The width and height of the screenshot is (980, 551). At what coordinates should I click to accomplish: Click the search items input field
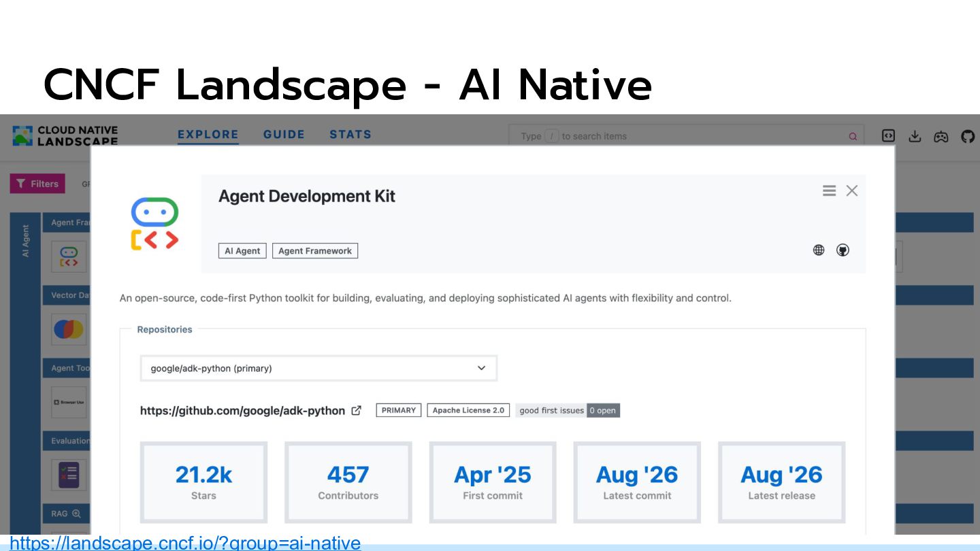[x=686, y=136]
